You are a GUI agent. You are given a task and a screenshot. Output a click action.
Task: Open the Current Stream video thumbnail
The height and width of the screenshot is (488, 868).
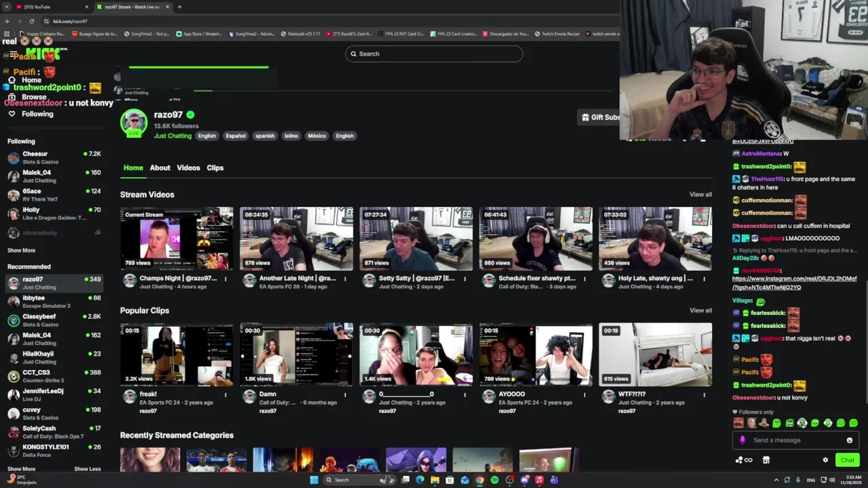point(176,239)
